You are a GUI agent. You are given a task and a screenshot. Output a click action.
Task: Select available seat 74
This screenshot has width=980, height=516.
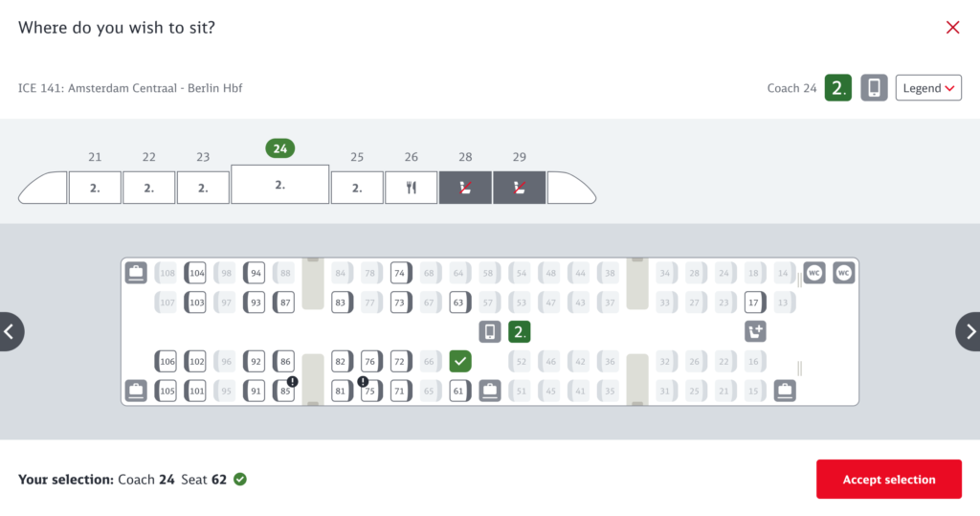point(401,273)
